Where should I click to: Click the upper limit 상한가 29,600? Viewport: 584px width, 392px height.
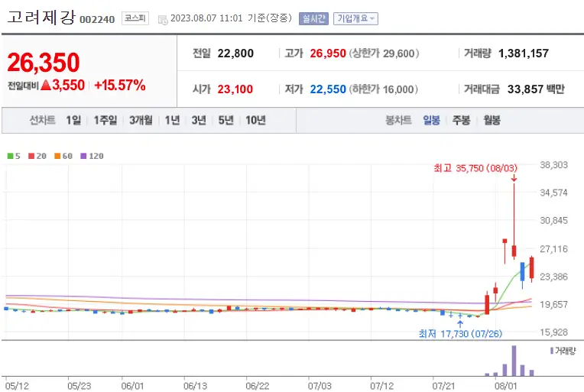(384, 53)
